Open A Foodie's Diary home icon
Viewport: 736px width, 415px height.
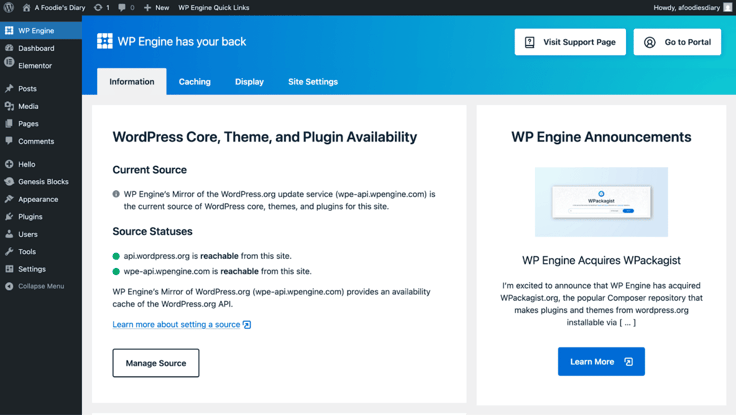click(26, 8)
